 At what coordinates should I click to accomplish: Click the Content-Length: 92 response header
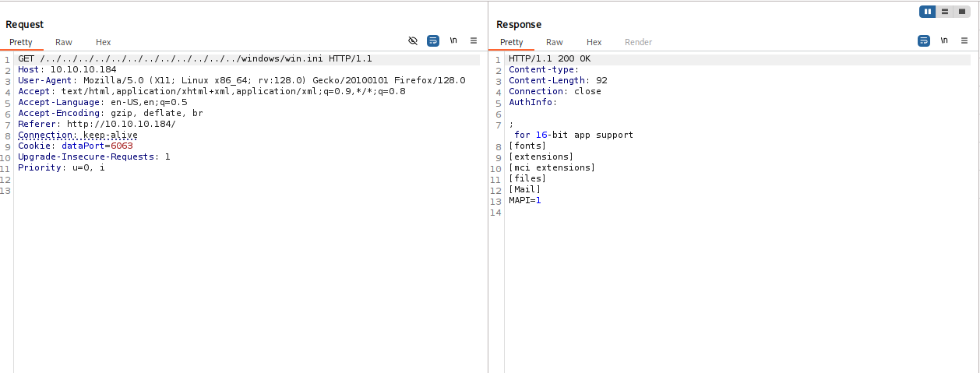[558, 80]
